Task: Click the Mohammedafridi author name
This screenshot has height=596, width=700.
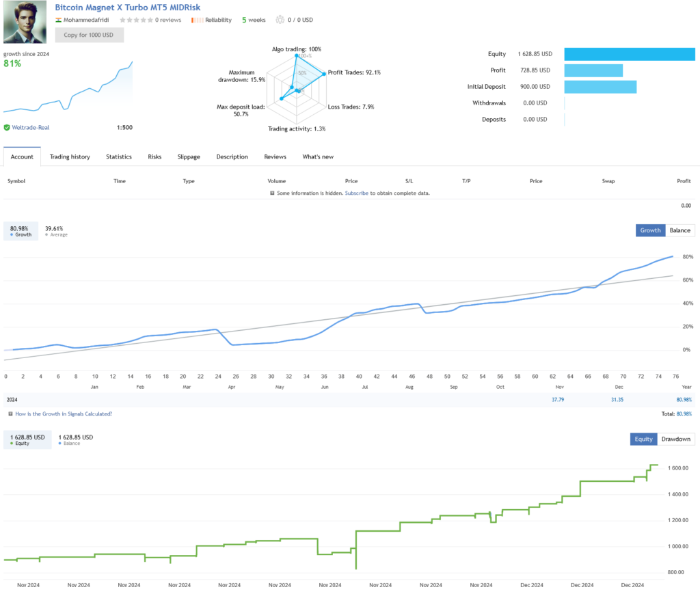Action: [85, 20]
